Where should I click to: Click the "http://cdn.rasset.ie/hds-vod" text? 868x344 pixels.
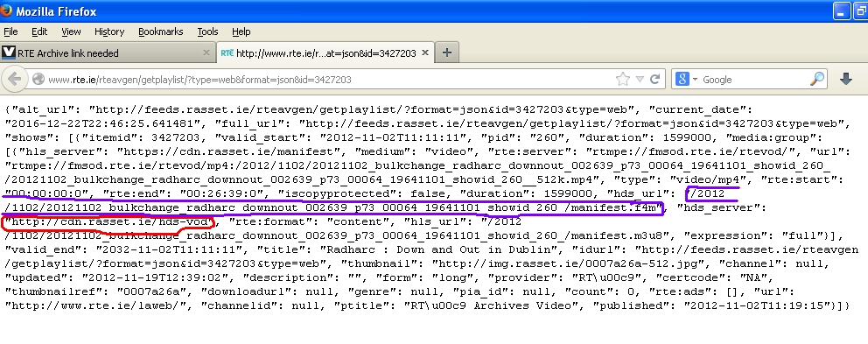point(109,221)
